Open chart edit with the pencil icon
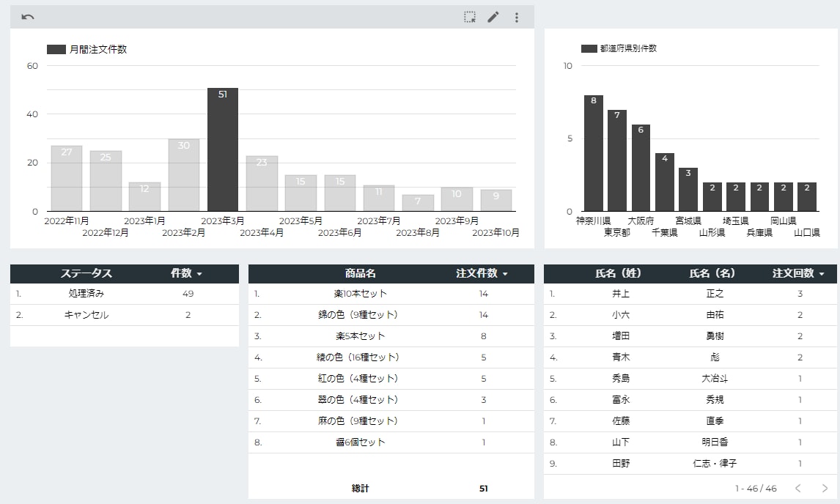The height and width of the screenshot is (504, 840). (493, 17)
